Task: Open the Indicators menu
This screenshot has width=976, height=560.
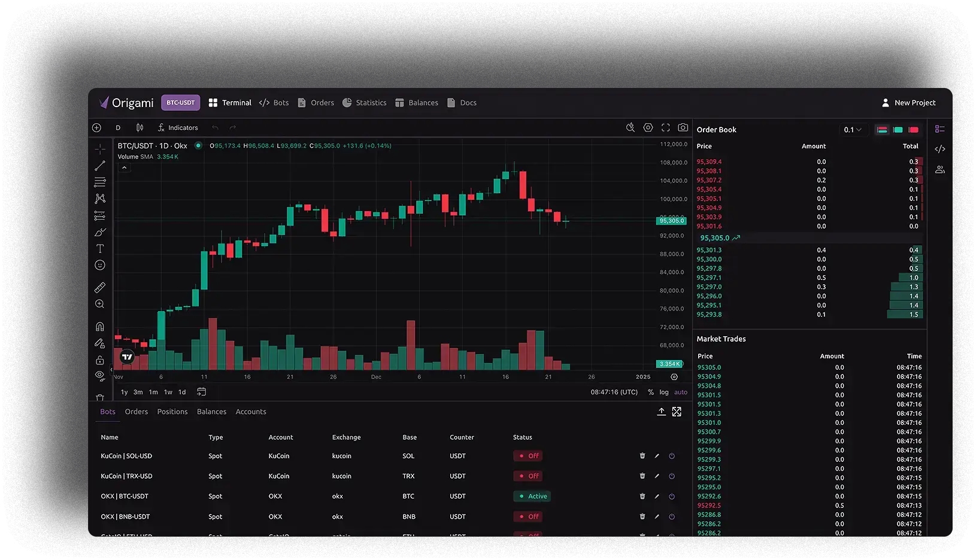Action: (x=178, y=127)
